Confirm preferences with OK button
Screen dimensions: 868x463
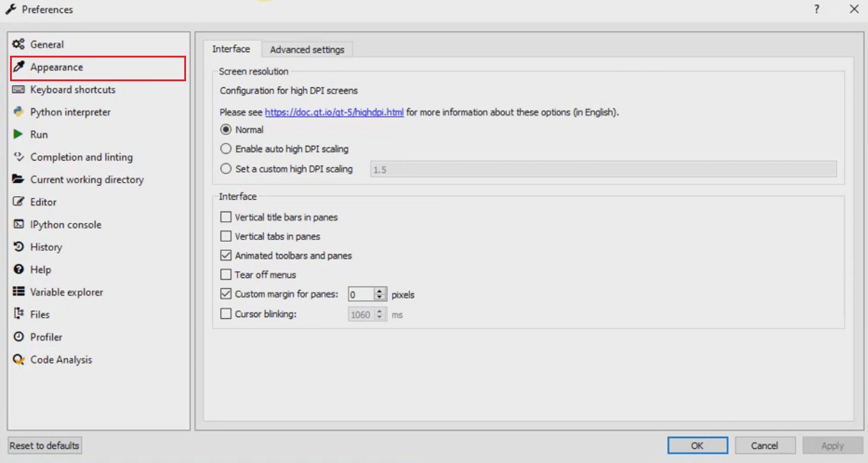pos(697,446)
